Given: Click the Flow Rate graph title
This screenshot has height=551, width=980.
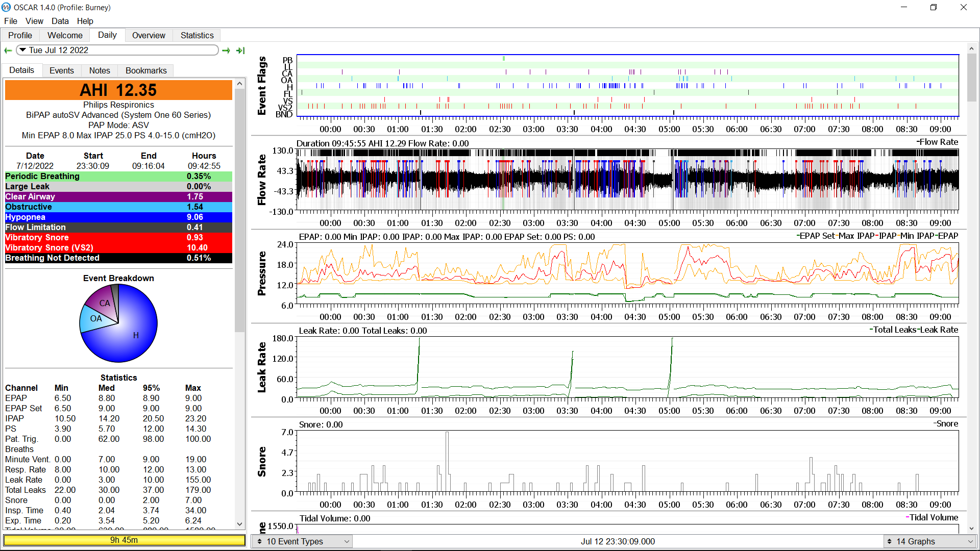Looking at the screenshot, I should click(x=262, y=180).
